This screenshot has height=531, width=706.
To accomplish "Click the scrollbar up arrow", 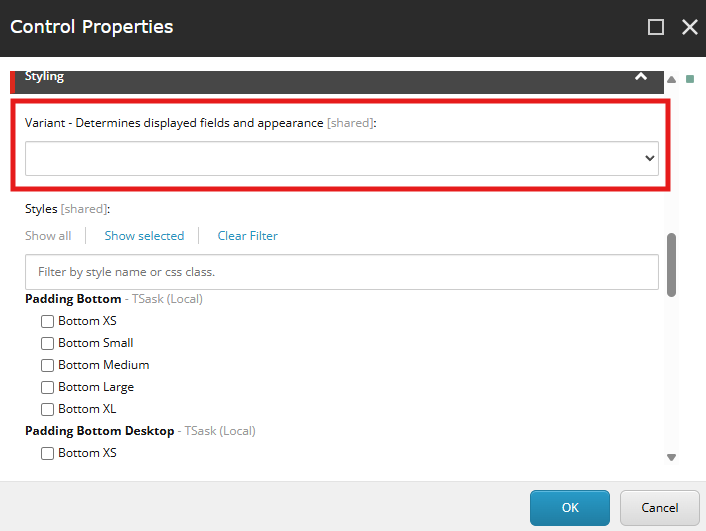I will 672,79.
